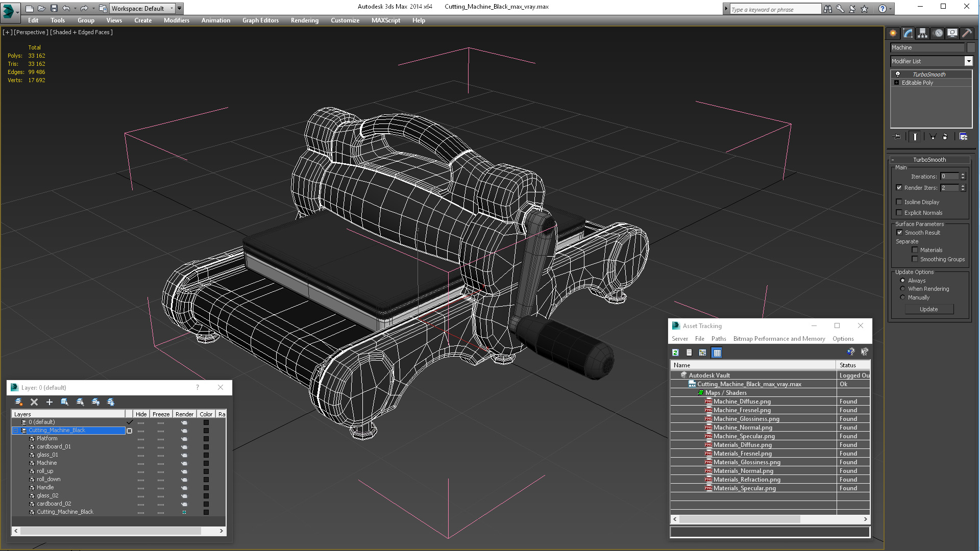Click the binoculars search icon
Screen dimensions: 980x551
[x=827, y=9]
